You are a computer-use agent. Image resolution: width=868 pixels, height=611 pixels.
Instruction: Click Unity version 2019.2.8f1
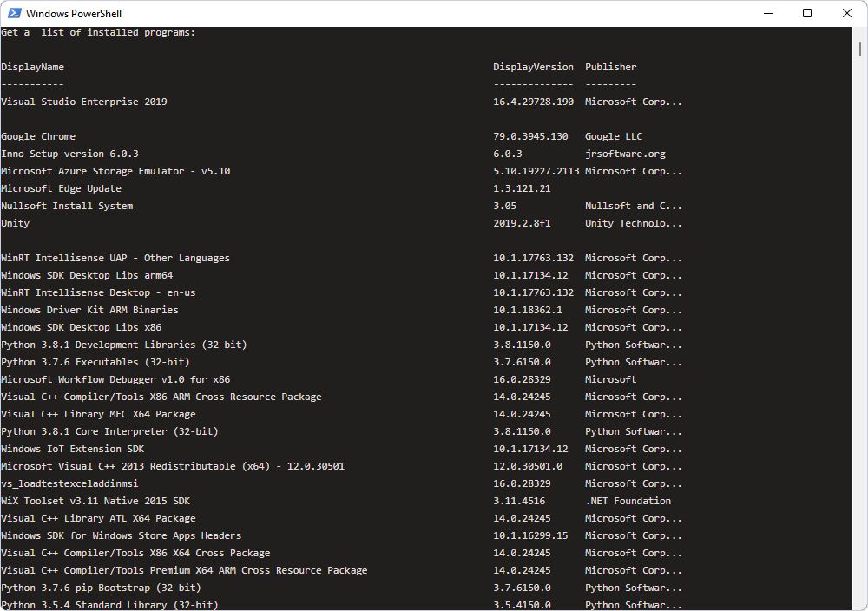tap(522, 224)
